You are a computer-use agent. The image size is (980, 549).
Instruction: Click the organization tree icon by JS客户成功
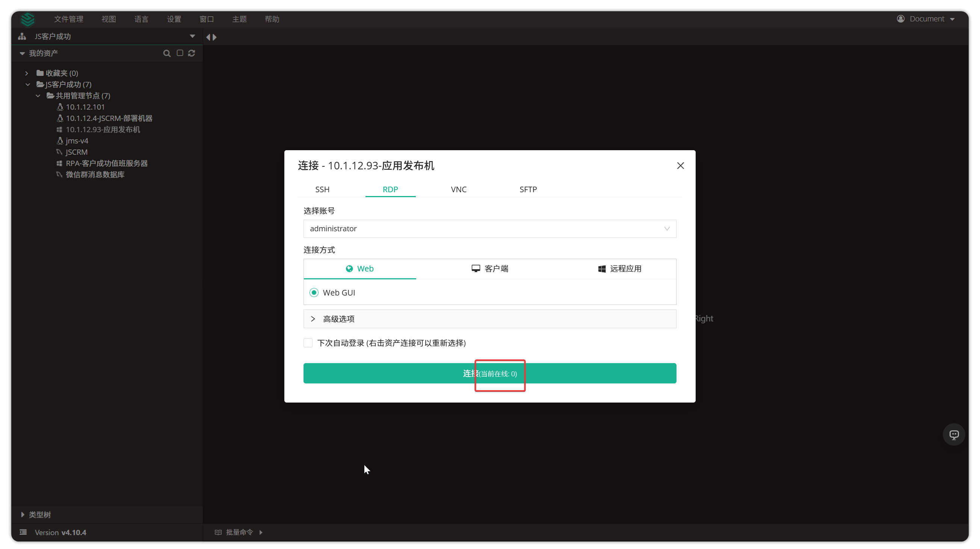coord(22,36)
